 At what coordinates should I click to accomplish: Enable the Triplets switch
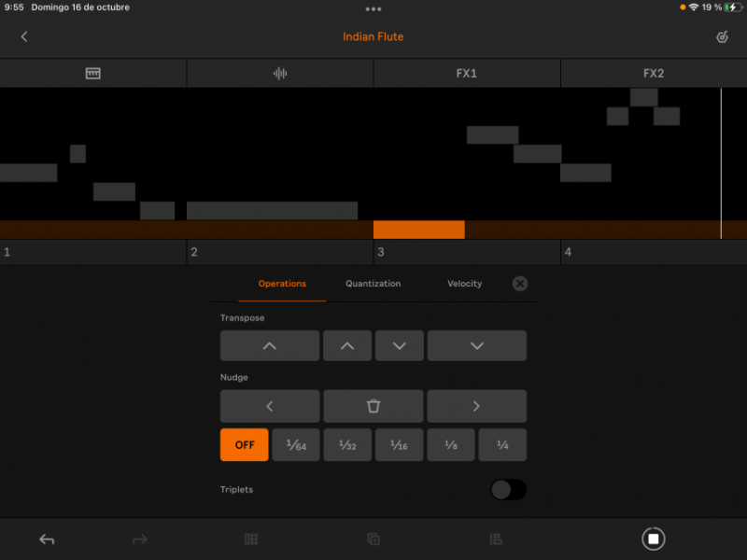508,489
